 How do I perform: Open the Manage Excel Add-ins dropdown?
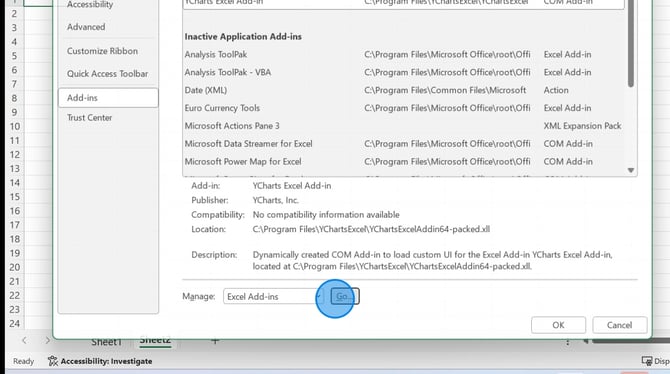[x=273, y=296]
